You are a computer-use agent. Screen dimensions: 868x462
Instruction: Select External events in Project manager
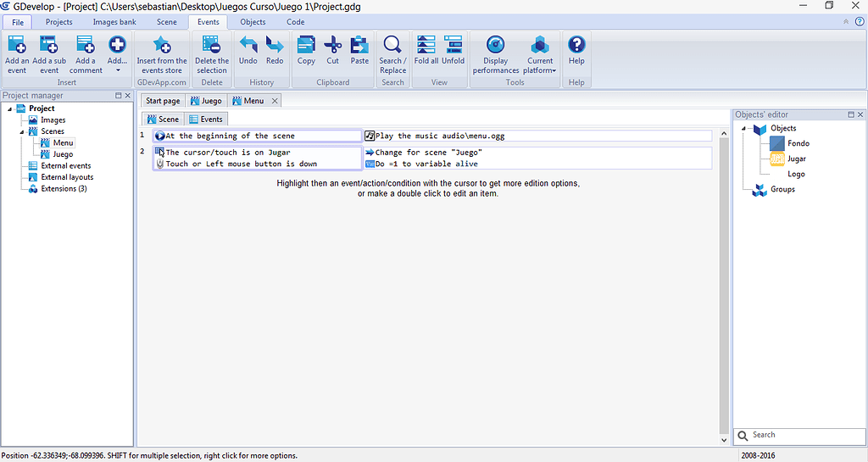pos(65,166)
